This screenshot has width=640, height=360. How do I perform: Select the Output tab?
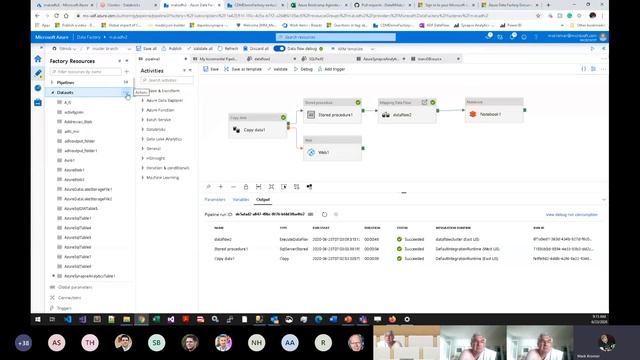(x=263, y=200)
